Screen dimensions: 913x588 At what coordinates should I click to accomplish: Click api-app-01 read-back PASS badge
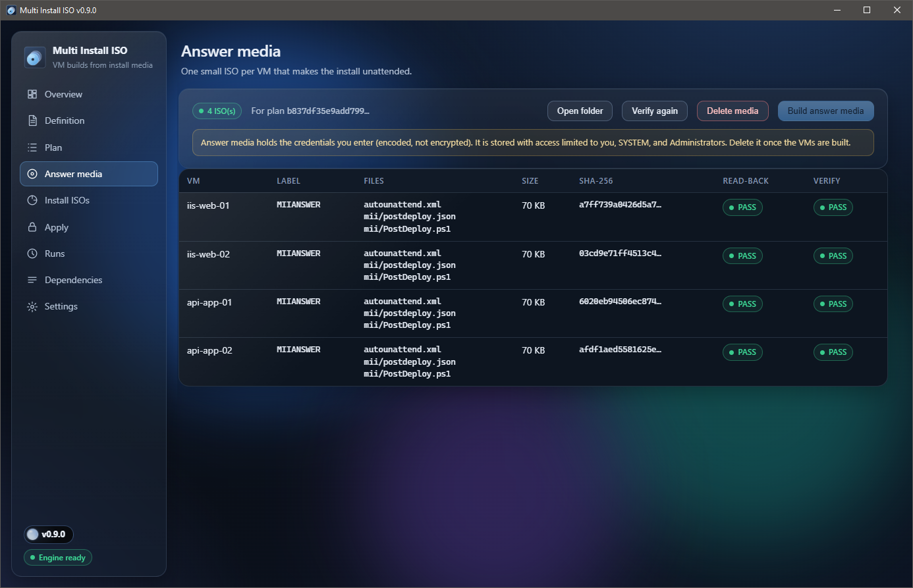pyautogui.click(x=742, y=304)
